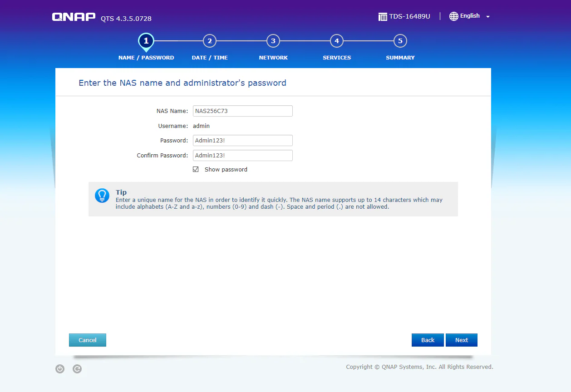
Task: Click the Show password label text
Action: pos(226,169)
